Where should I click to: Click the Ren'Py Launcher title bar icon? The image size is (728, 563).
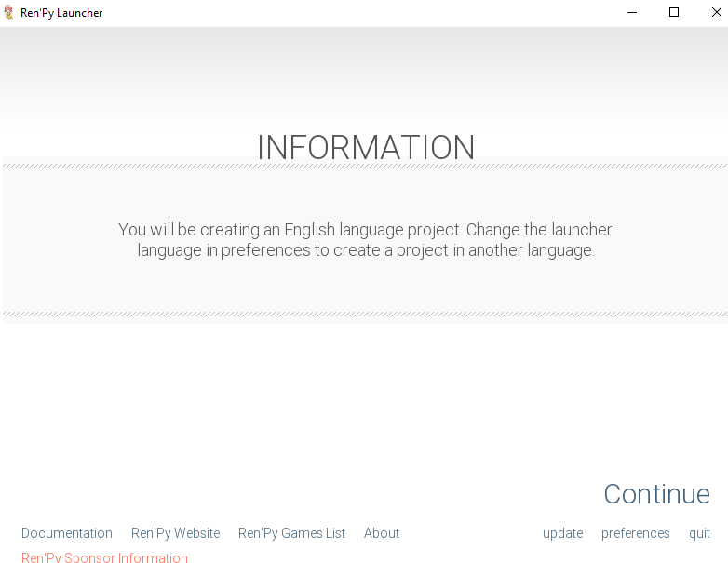click(x=8, y=12)
